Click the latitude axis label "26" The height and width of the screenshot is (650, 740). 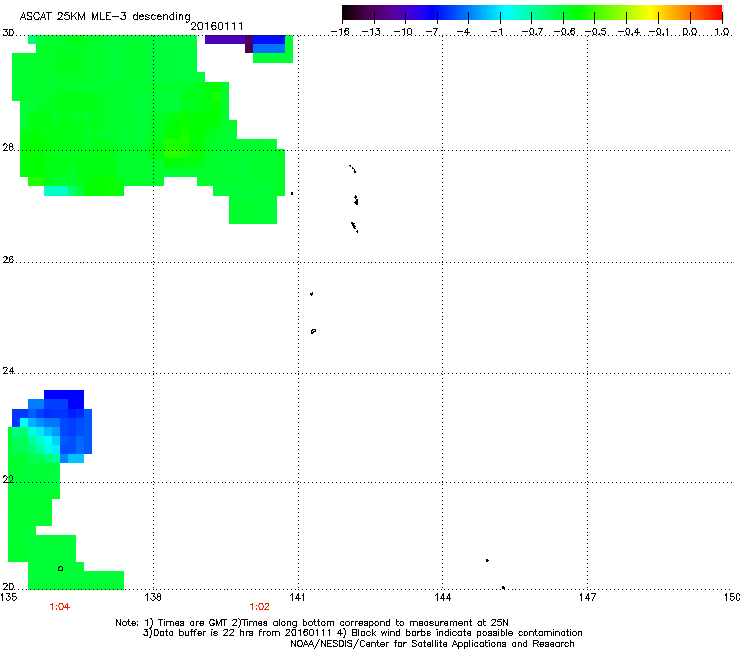[x=8, y=260]
